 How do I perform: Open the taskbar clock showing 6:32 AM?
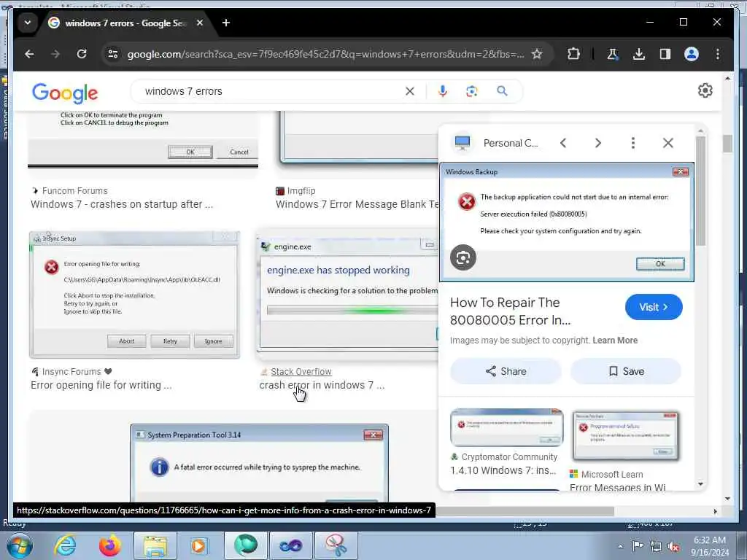coord(709,546)
